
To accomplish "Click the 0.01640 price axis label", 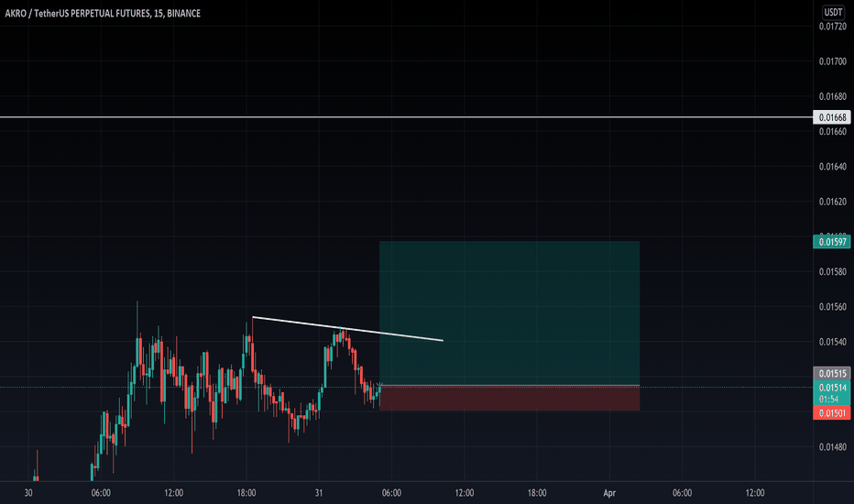I will (x=833, y=166).
